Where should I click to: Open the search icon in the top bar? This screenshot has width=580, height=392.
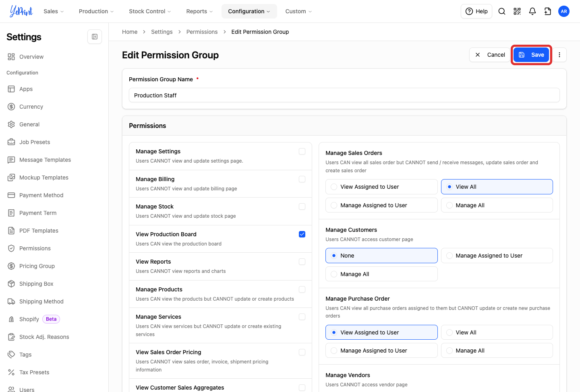(x=502, y=11)
